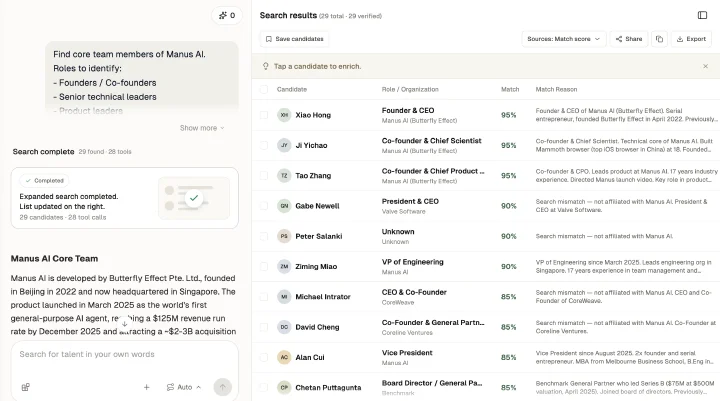Click the 'Search complete' status text
720x401 pixels.
(x=43, y=152)
